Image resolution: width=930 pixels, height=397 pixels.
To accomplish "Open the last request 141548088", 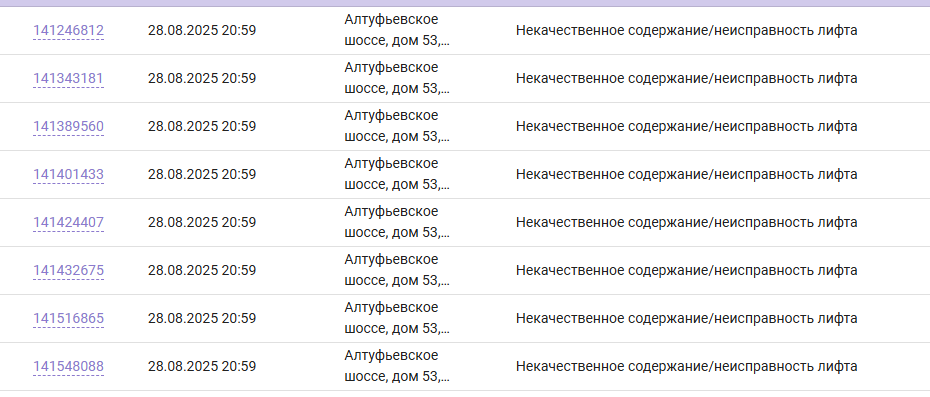I will click(x=68, y=367).
